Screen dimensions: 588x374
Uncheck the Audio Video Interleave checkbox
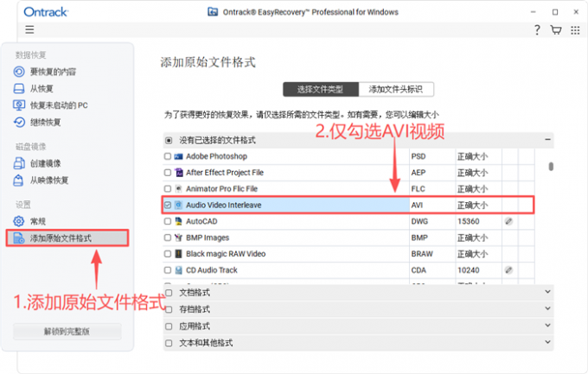click(168, 205)
